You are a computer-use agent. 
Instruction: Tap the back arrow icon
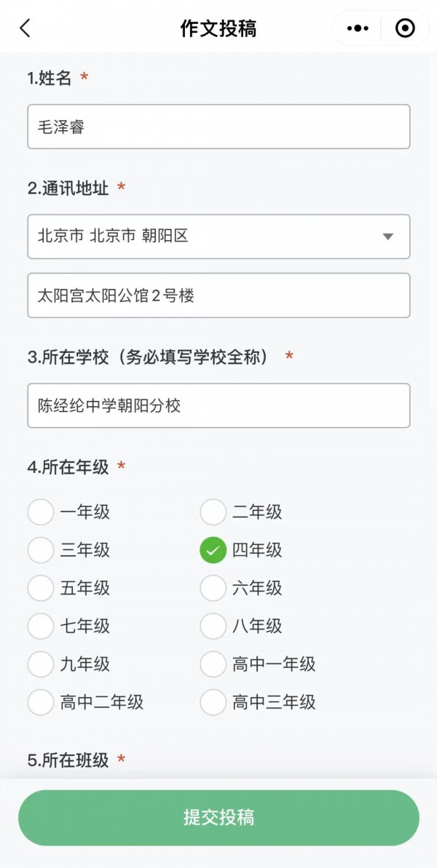[25, 28]
